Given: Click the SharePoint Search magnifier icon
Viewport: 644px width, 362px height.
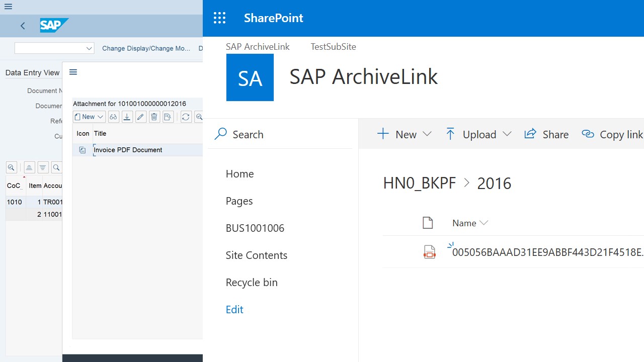Looking at the screenshot, I should pos(220,134).
